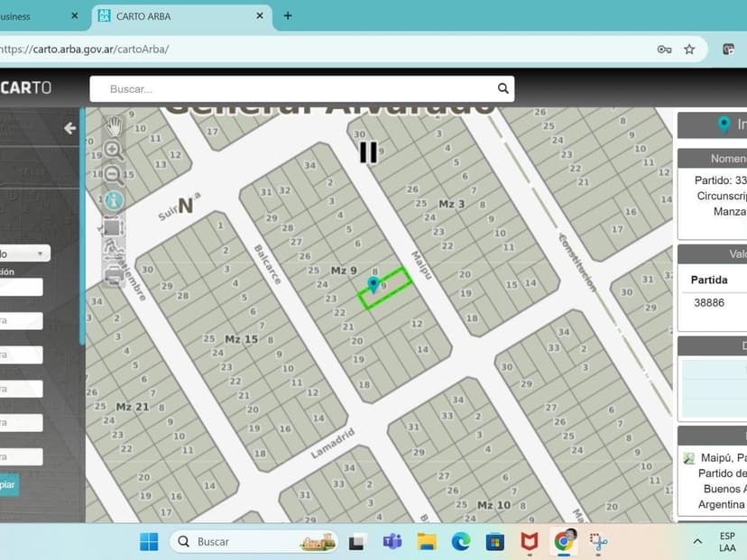Click the password key icon in the address bar
The height and width of the screenshot is (560, 747).
click(x=665, y=50)
